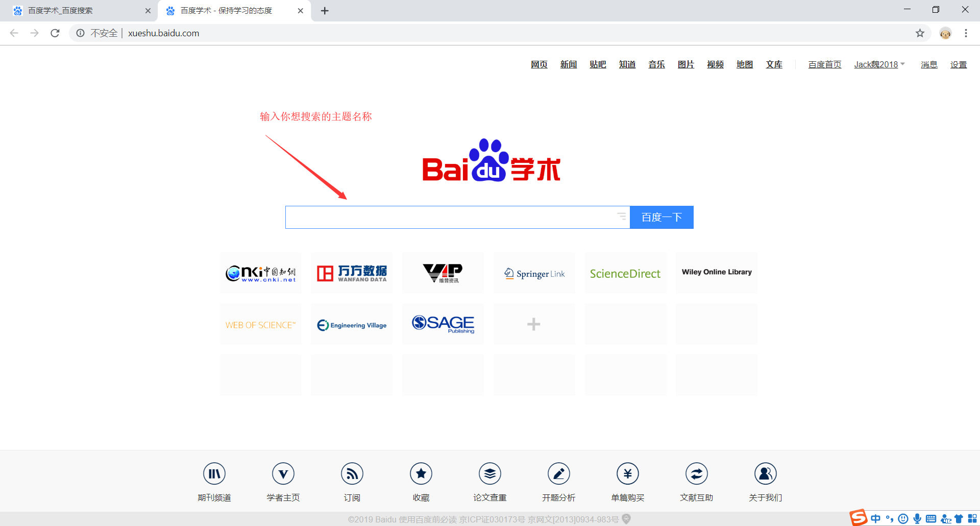Close the 保持学习的态度 tab
980x526 pixels.
pos(301,11)
